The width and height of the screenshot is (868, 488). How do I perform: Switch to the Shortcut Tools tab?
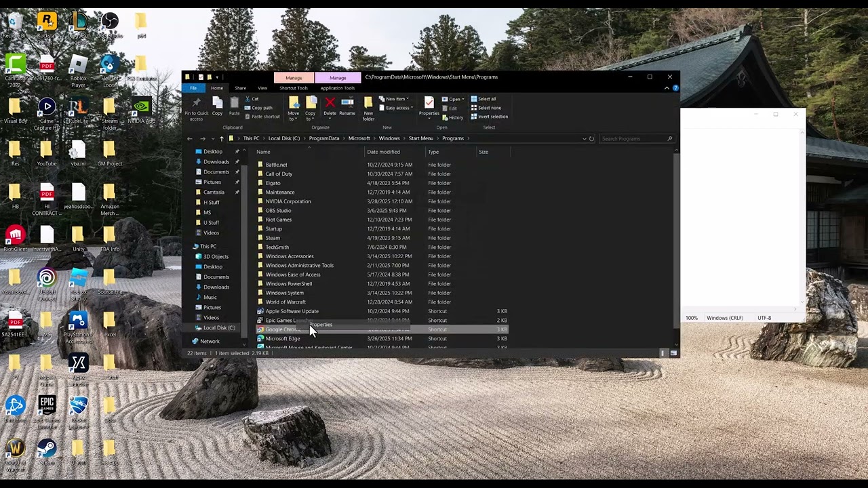(294, 88)
